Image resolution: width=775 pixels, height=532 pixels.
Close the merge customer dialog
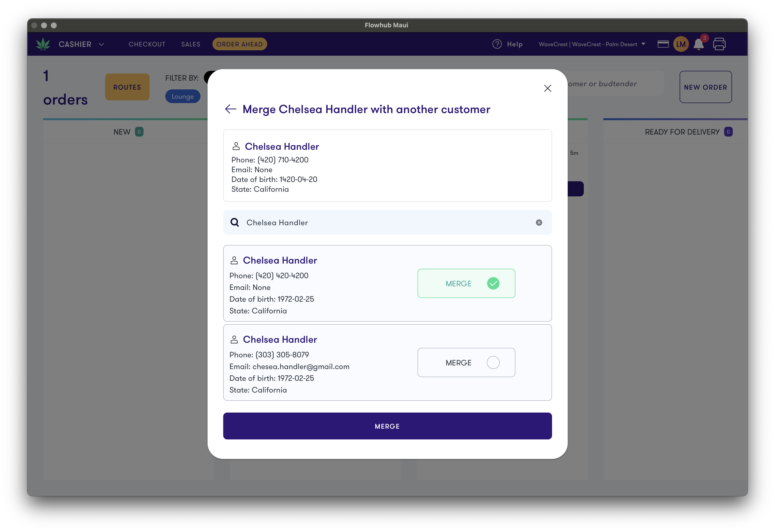point(547,88)
